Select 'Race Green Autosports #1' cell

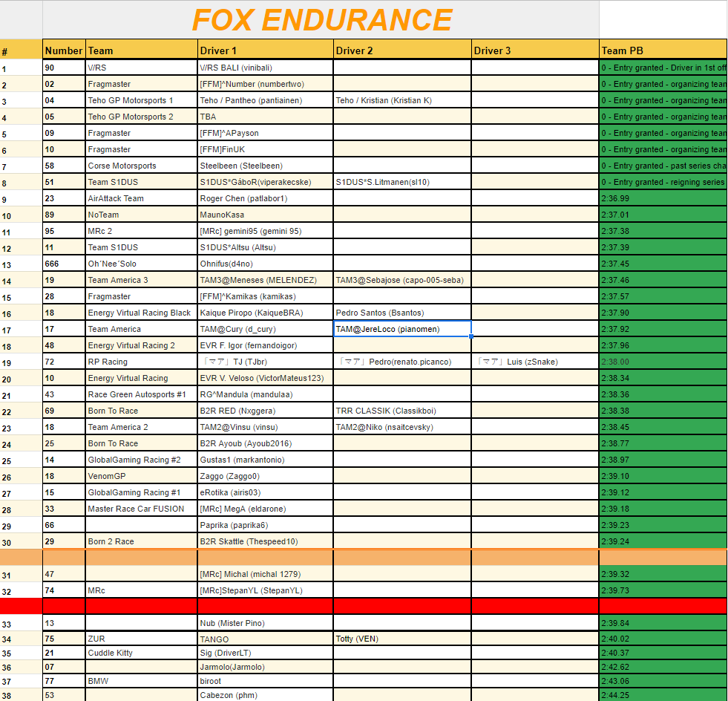(x=142, y=394)
